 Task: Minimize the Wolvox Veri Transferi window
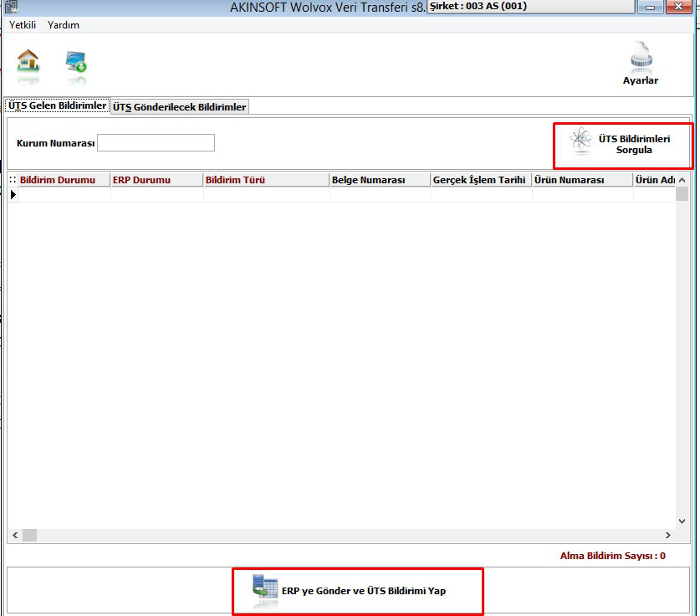point(650,7)
